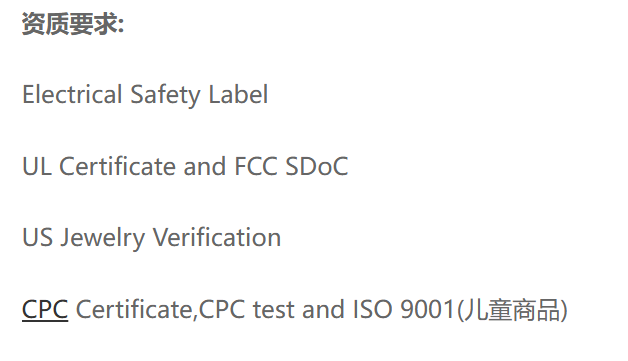This screenshot has height=361, width=628.
Task: Click the word Electrical
Action: (x=72, y=95)
